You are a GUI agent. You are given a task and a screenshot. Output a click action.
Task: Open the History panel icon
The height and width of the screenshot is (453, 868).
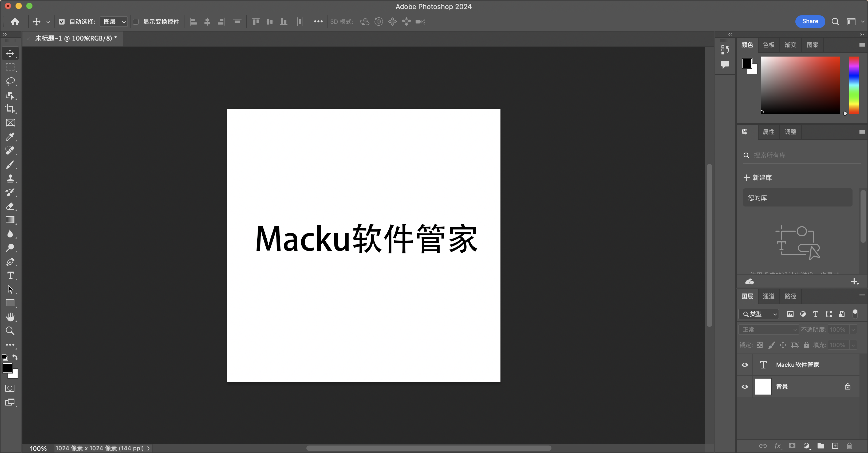[x=725, y=50]
